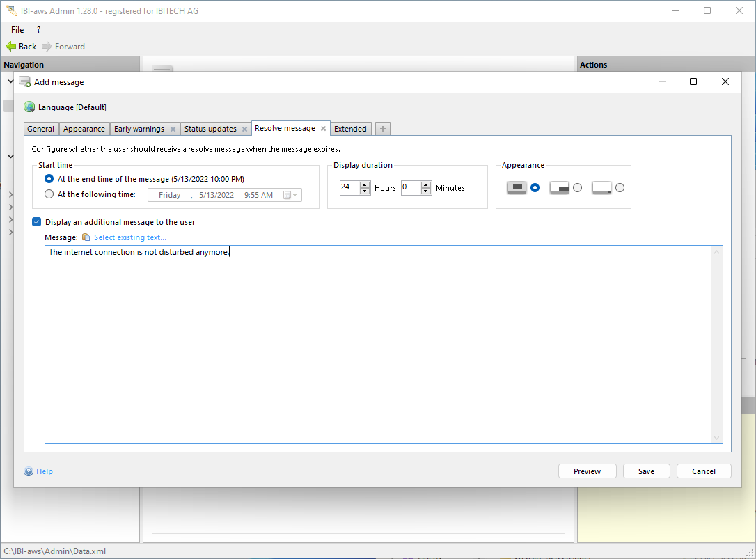Open the date picker calendar dropdown

(x=291, y=196)
